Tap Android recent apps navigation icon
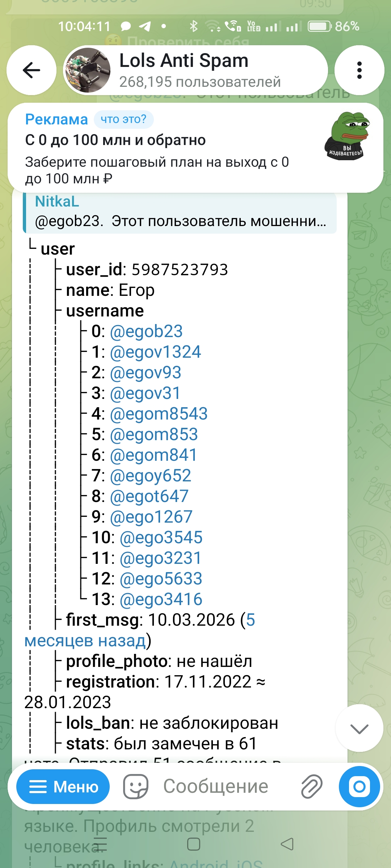391x868 pixels. pyautogui.click(x=100, y=844)
